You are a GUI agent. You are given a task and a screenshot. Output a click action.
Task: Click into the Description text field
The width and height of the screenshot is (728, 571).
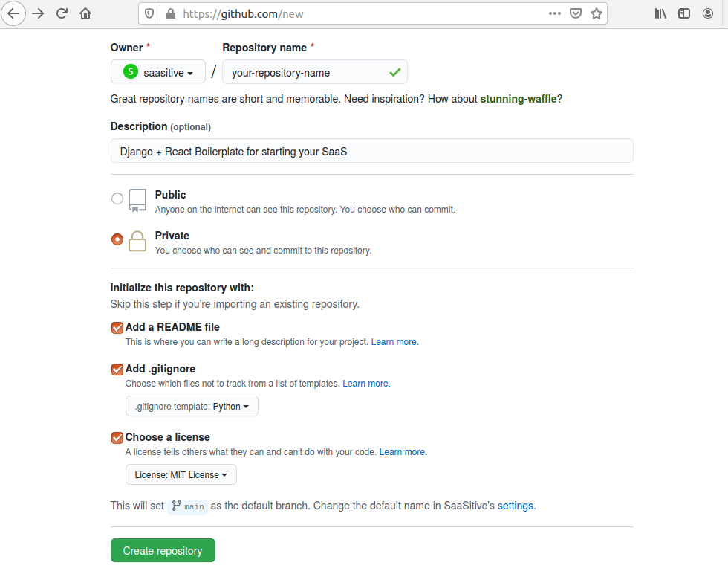click(x=371, y=151)
